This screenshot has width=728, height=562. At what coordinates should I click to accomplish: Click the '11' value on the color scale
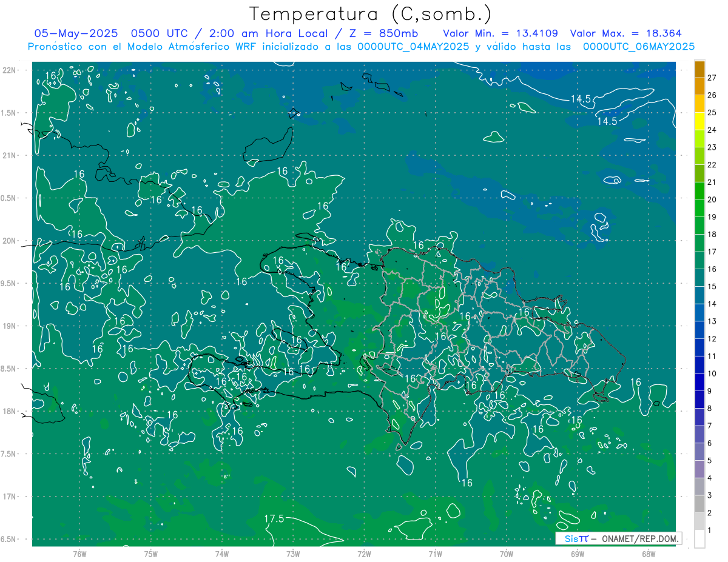(712, 356)
